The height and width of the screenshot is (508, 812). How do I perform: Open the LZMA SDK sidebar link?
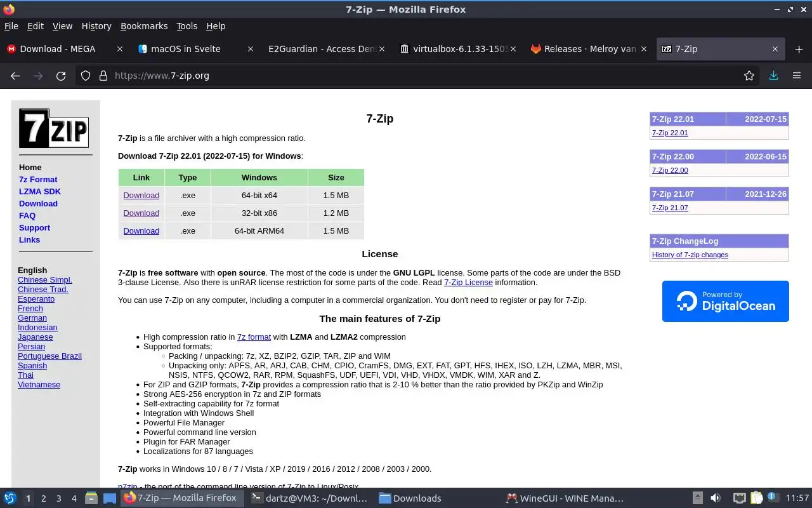click(x=40, y=192)
